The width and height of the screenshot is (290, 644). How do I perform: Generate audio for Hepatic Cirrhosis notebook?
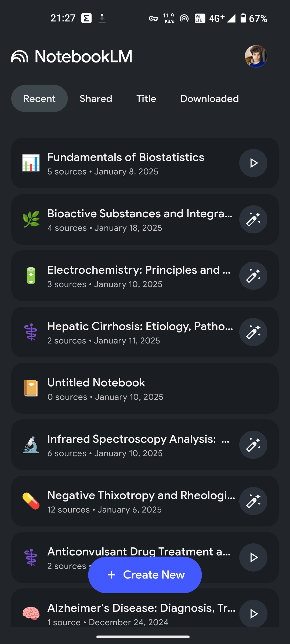tap(253, 332)
